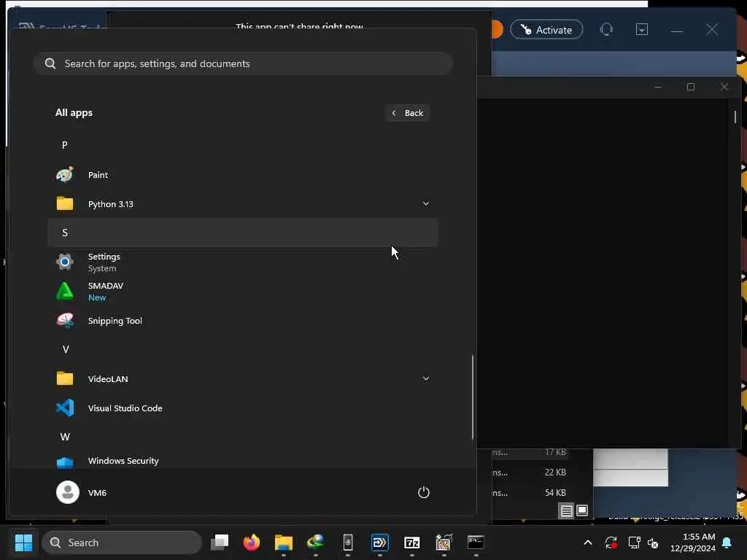Click the taskbar Search box
The image size is (747, 560).
pyautogui.click(x=122, y=542)
